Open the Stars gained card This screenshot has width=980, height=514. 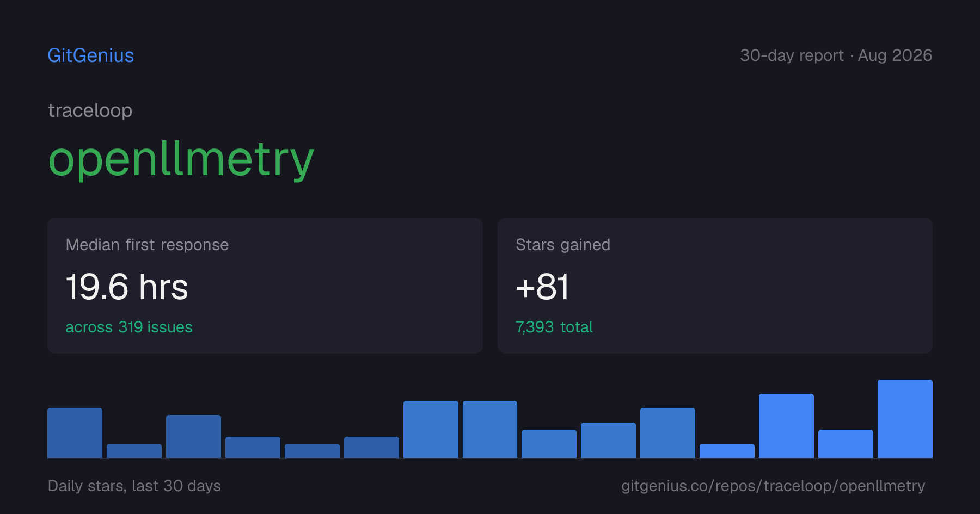[715, 286]
